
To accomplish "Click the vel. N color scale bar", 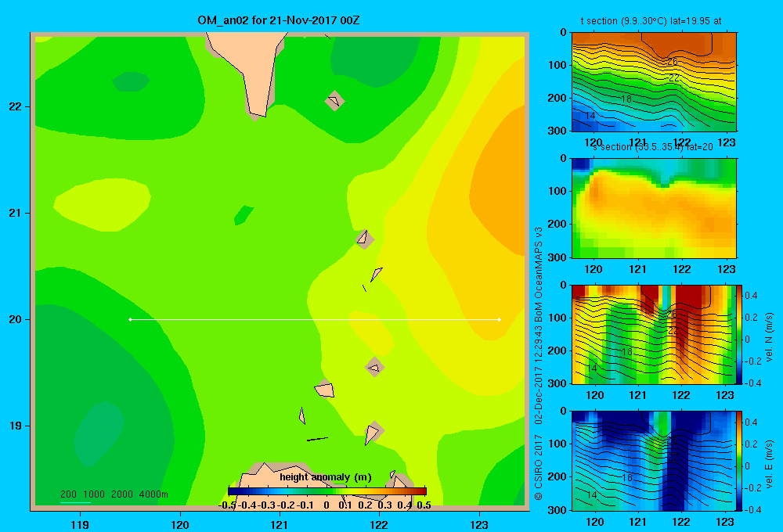I will coord(739,334).
